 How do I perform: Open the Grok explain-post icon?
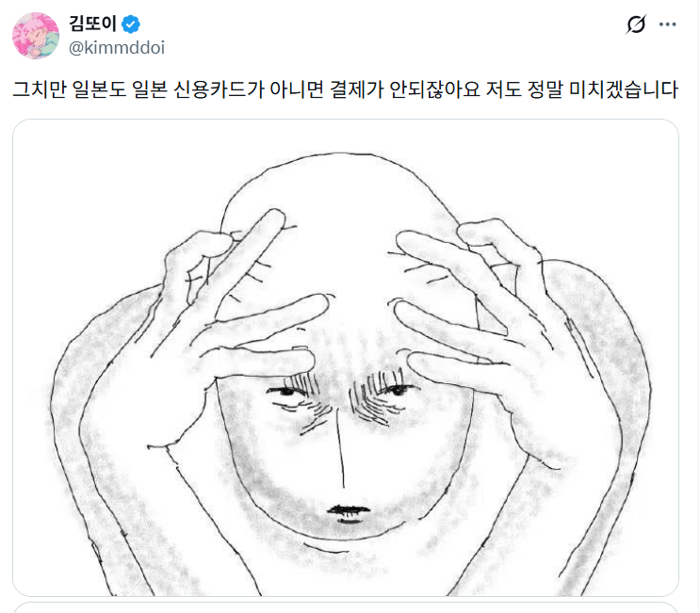click(636, 24)
